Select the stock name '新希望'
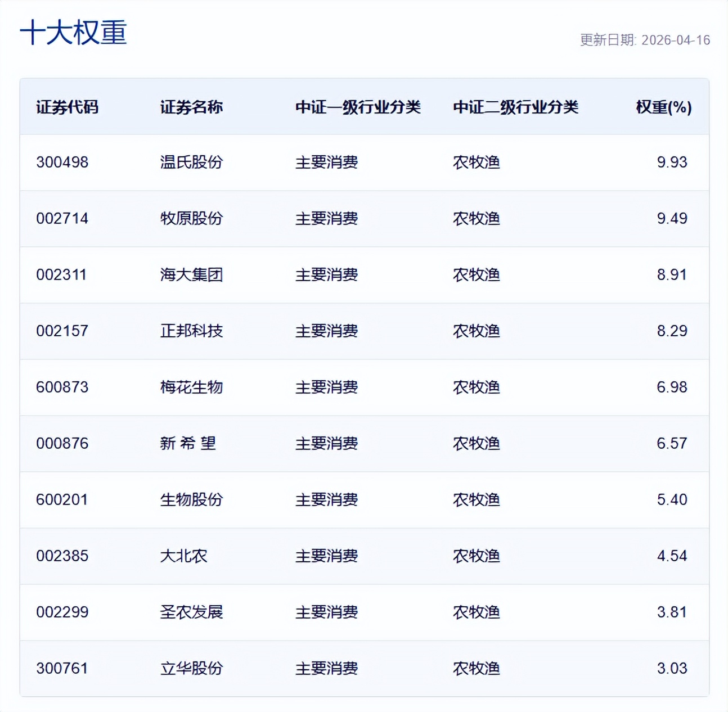This screenshot has height=712, width=728. point(188,443)
